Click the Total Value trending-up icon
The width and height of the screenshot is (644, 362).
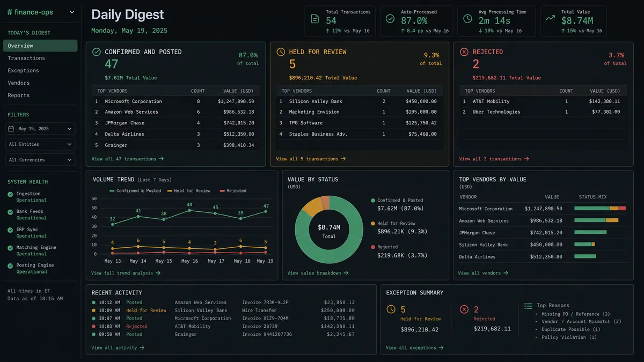click(550, 18)
